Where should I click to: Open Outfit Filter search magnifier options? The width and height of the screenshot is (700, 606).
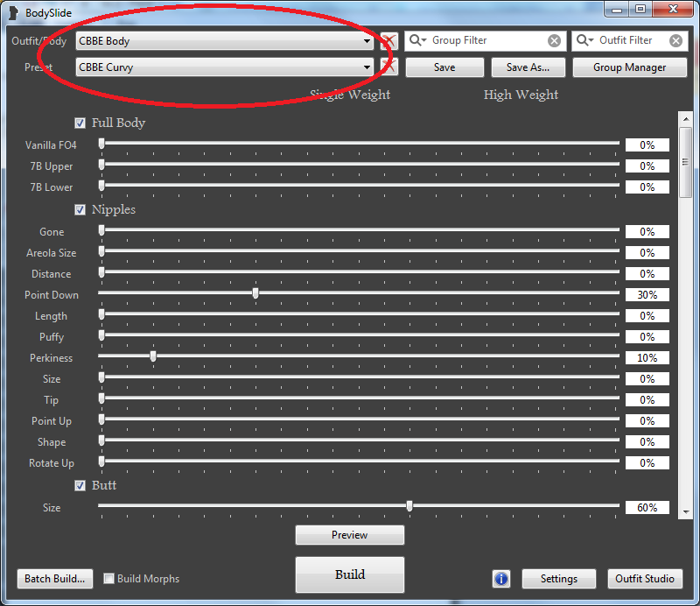coord(584,41)
